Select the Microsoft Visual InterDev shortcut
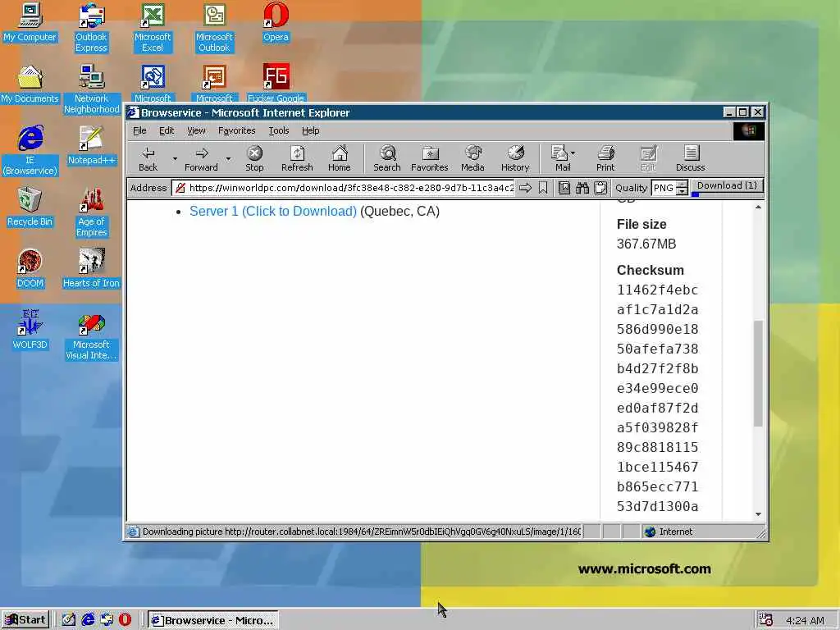 coord(91,337)
